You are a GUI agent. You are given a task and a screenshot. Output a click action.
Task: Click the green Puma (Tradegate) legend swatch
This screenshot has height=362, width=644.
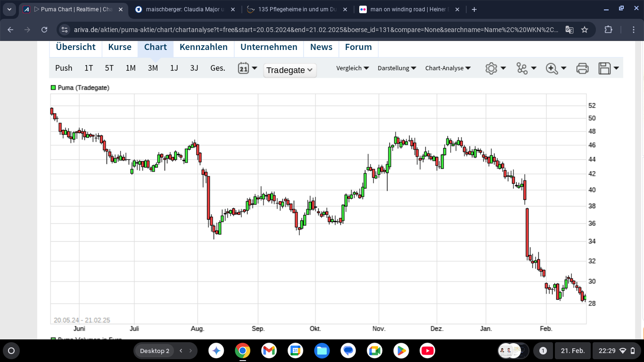[x=53, y=88]
